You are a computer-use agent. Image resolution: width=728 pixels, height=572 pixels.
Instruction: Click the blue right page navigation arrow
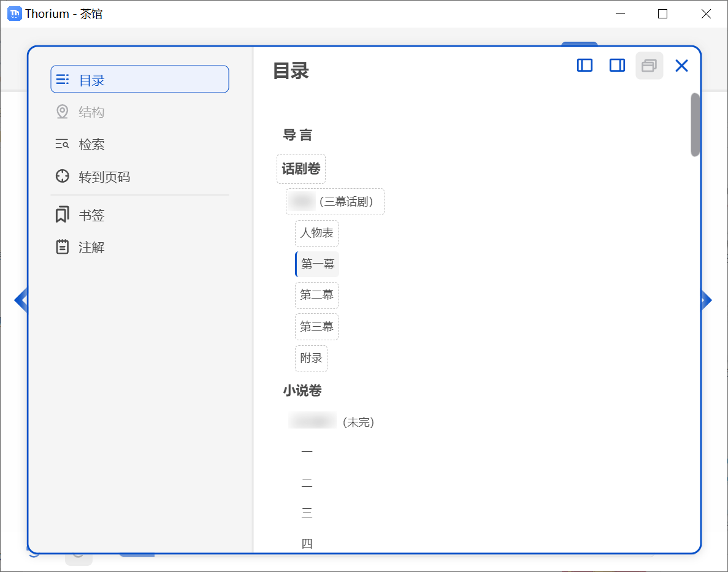coord(706,300)
